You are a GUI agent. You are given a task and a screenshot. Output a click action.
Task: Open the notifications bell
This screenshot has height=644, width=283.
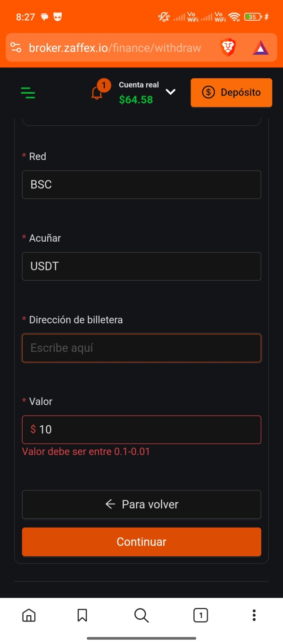click(x=97, y=92)
